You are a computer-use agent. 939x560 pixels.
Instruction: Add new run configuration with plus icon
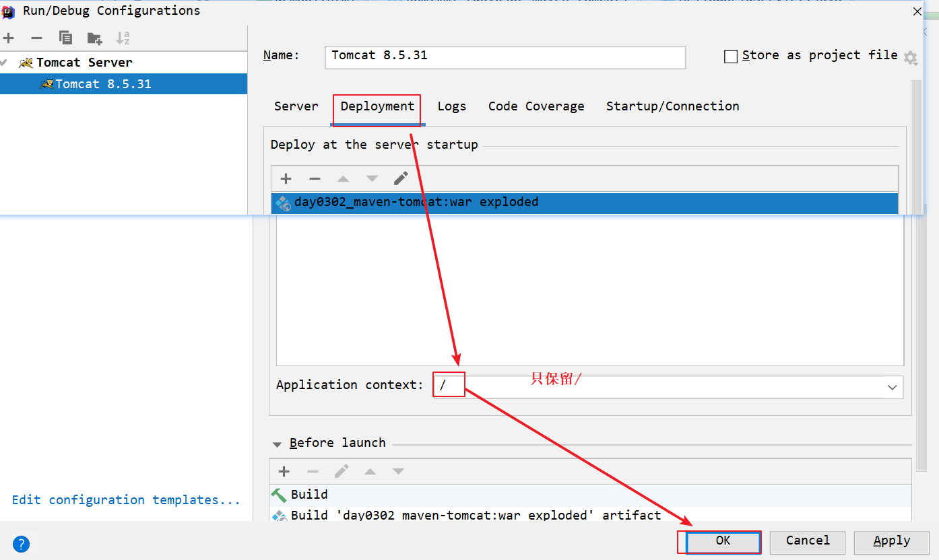[x=9, y=38]
